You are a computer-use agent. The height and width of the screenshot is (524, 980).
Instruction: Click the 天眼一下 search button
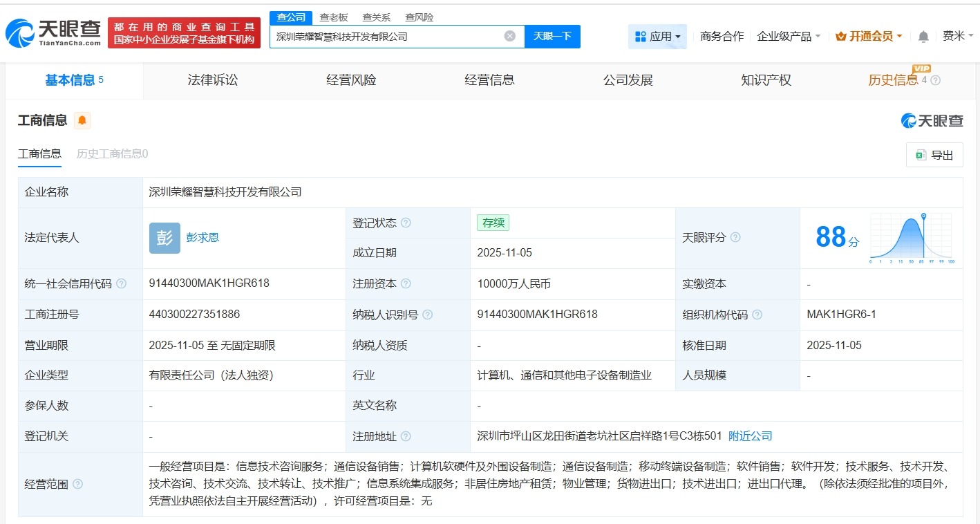pos(552,36)
